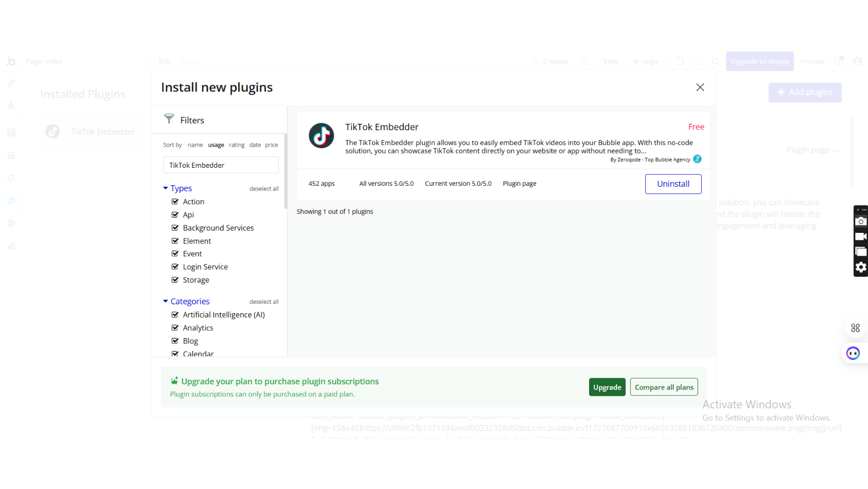Open the recorder gallery icon
The height and width of the screenshot is (489, 868).
[861, 252]
